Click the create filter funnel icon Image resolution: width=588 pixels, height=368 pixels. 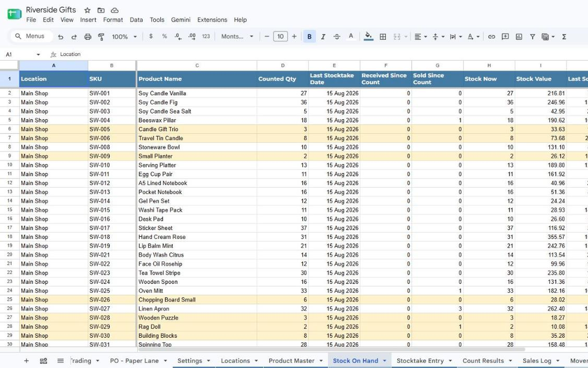click(x=532, y=37)
